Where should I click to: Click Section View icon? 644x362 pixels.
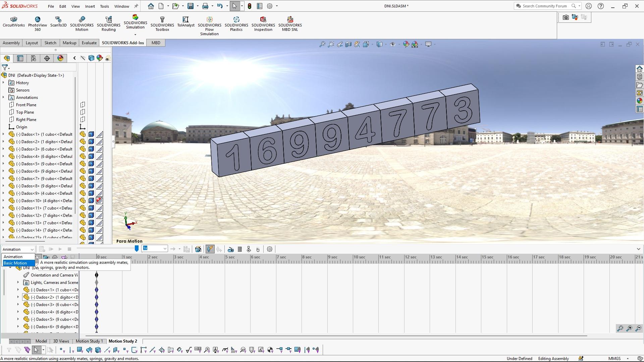[x=348, y=44]
